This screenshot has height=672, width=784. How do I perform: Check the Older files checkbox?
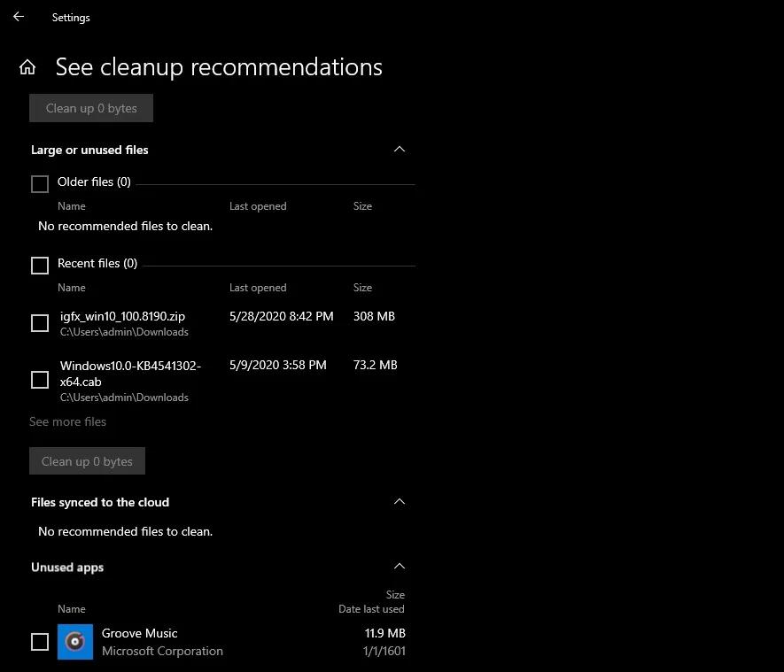click(39, 183)
